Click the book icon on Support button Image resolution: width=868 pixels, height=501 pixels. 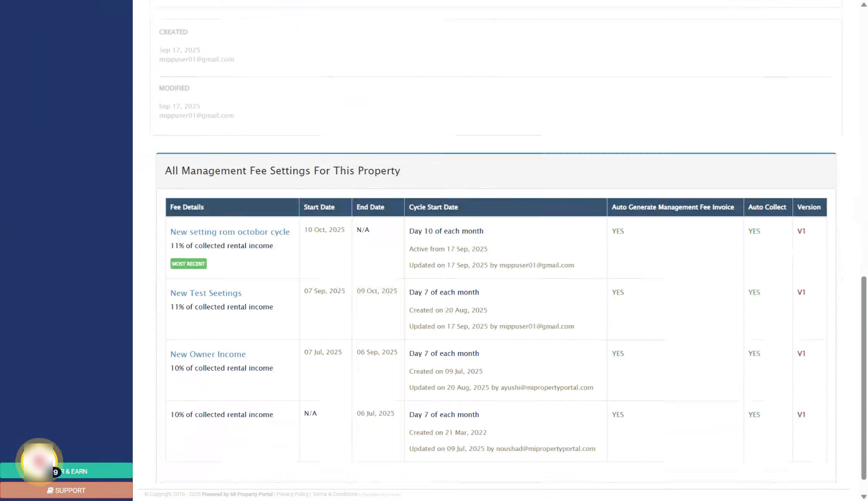pyautogui.click(x=50, y=490)
